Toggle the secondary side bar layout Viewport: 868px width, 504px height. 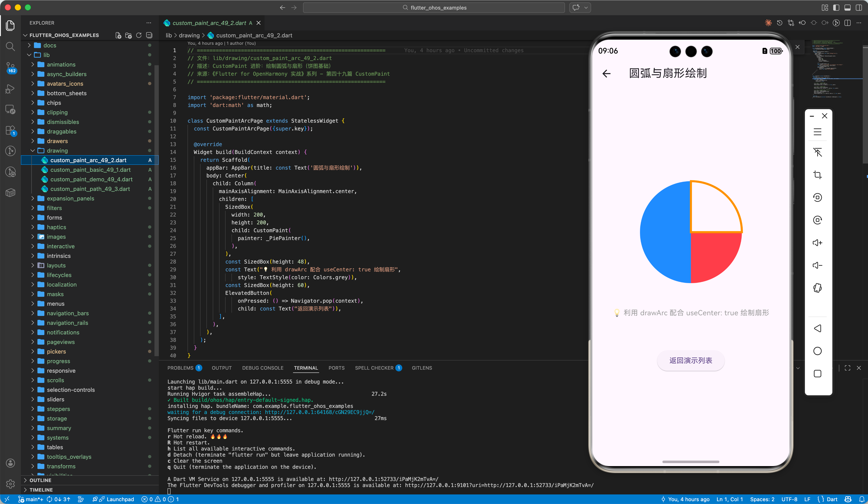point(859,8)
